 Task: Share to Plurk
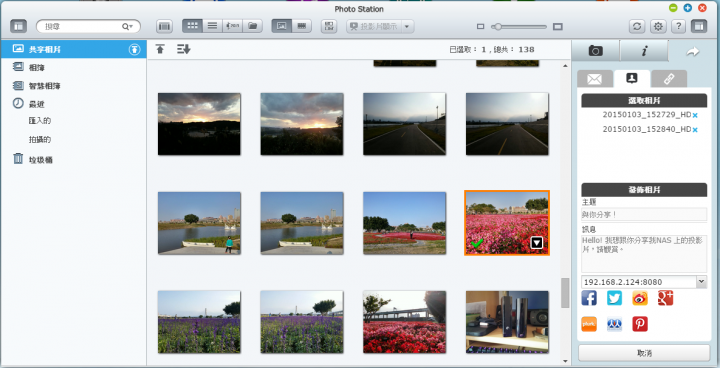click(589, 324)
